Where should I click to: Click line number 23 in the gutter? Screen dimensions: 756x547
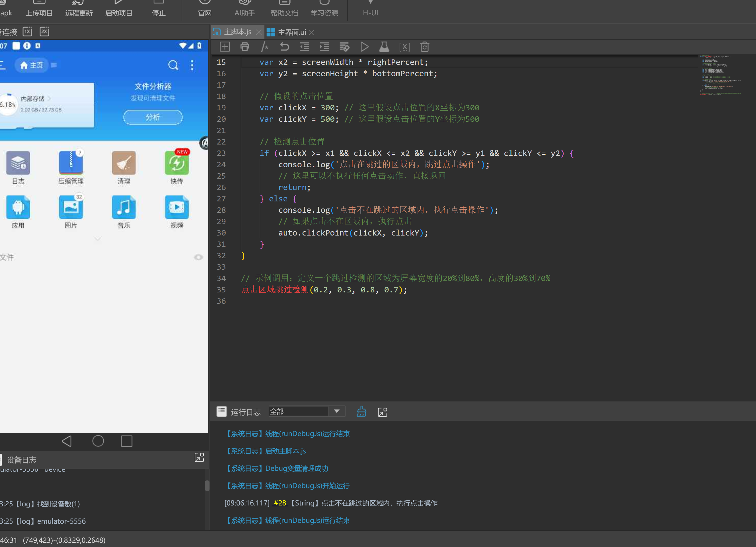[x=221, y=153]
